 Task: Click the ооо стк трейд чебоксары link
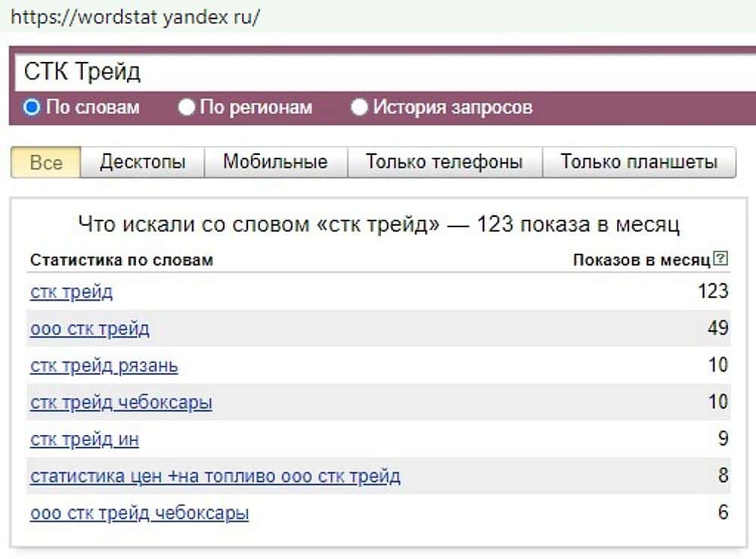(140, 513)
